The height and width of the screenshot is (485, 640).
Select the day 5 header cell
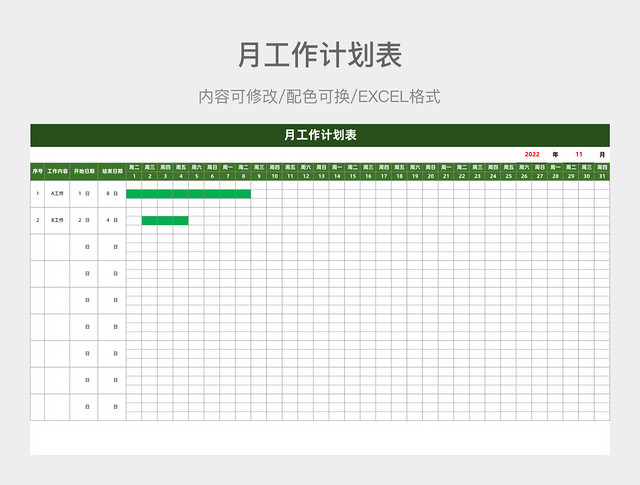[x=196, y=176]
